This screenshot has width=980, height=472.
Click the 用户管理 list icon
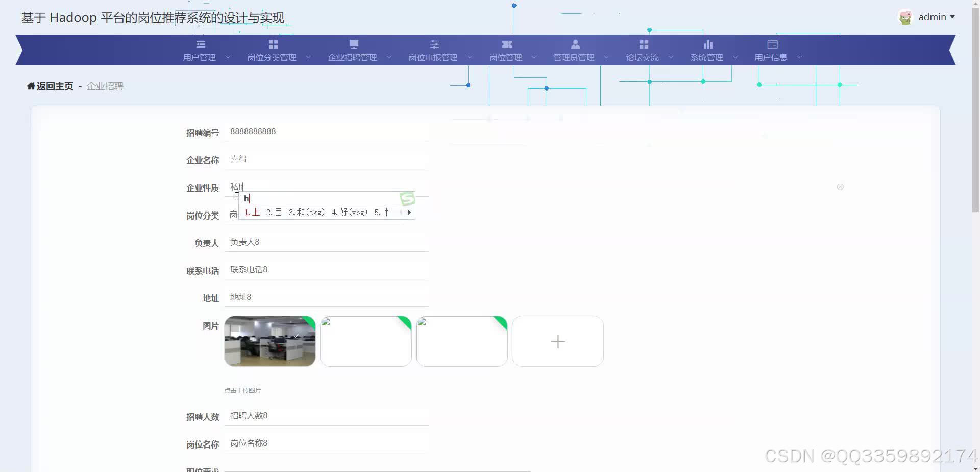(201, 44)
